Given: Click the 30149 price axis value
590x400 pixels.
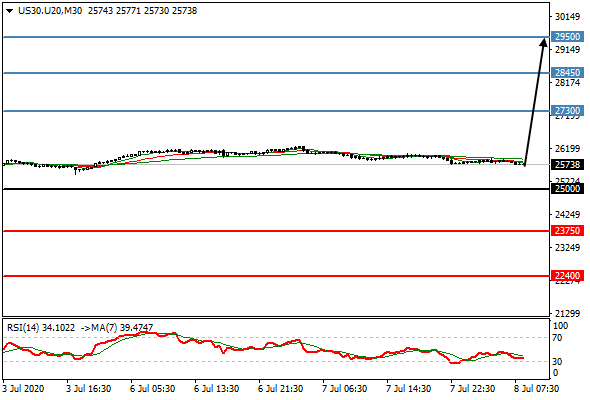Looking at the screenshot, I should tap(567, 17).
